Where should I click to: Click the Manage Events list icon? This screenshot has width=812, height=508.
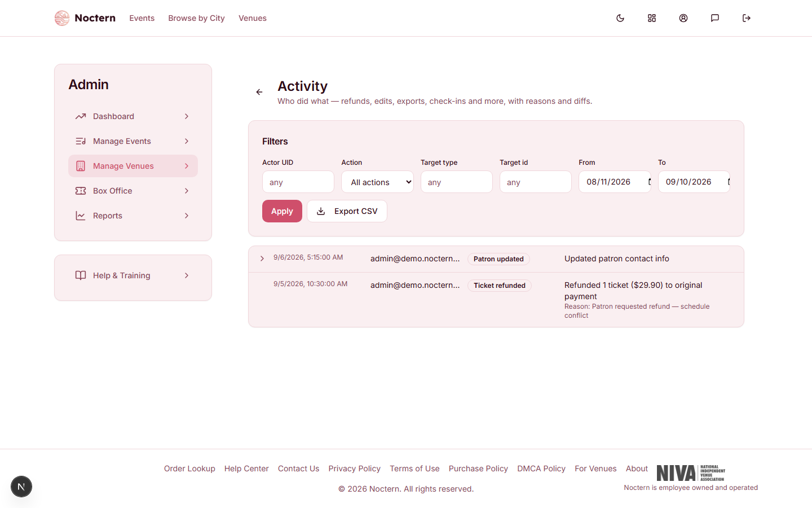click(81, 141)
